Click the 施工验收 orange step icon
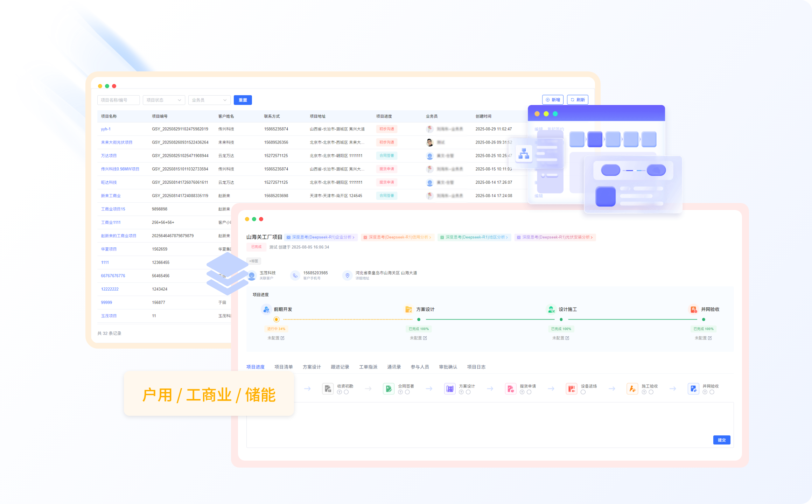This screenshot has height=504, width=812. [x=632, y=388]
